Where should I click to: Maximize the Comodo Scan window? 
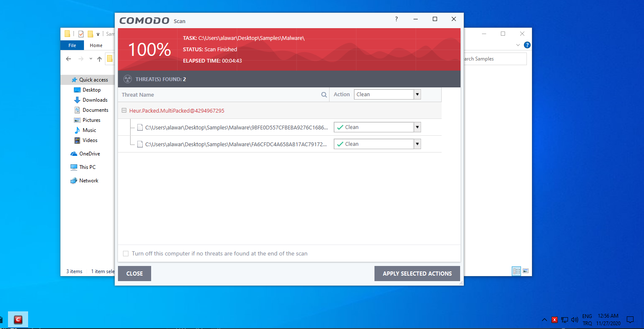435,19
